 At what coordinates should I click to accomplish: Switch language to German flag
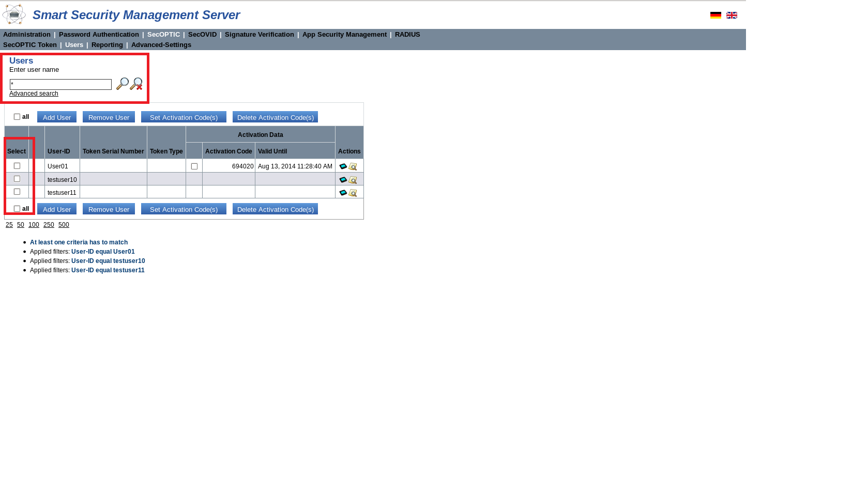(715, 15)
